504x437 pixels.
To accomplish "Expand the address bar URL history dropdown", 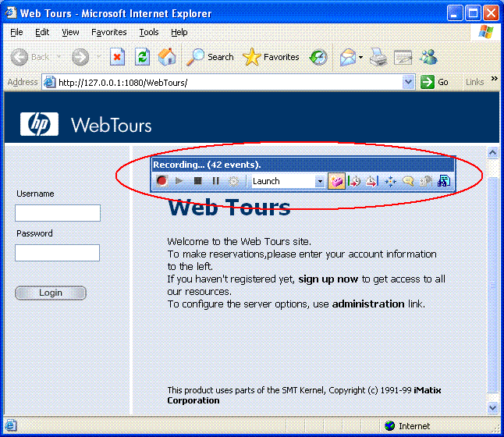I will (409, 82).
